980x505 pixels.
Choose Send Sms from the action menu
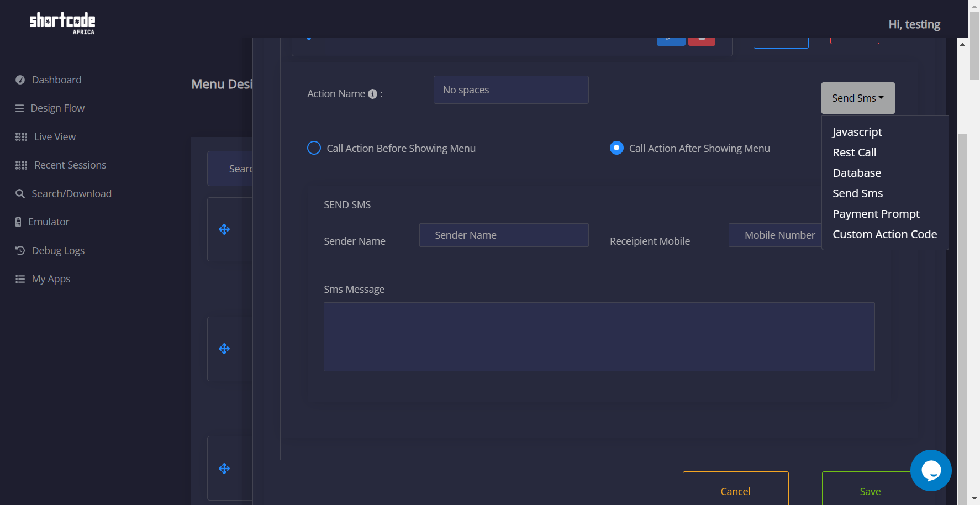[857, 193]
